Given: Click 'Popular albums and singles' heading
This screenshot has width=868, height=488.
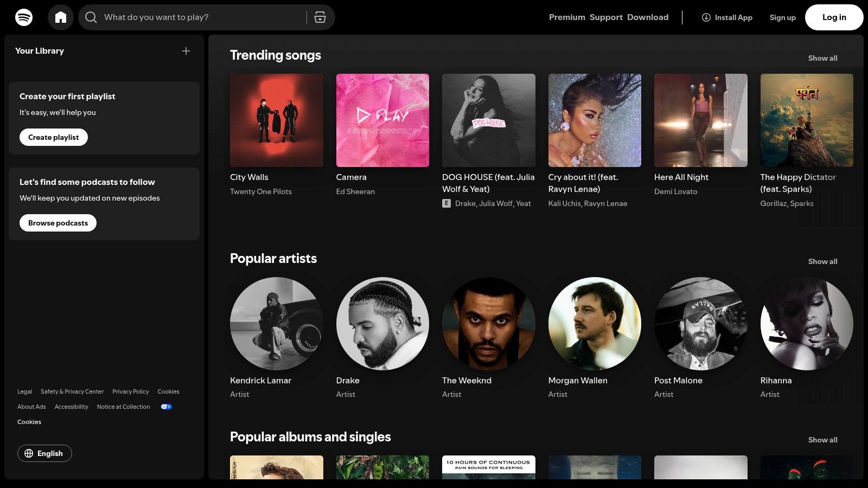Looking at the screenshot, I should [310, 437].
